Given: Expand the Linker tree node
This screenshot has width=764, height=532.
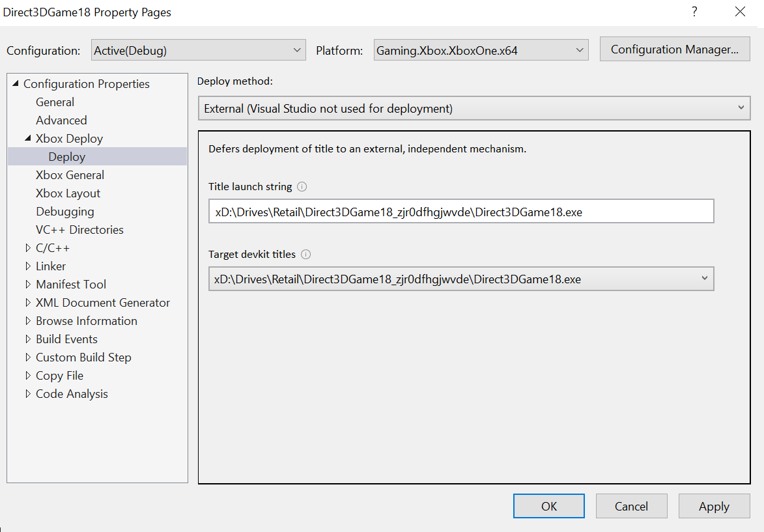Looking at the screenshot, I should click(x=28, y=266).
